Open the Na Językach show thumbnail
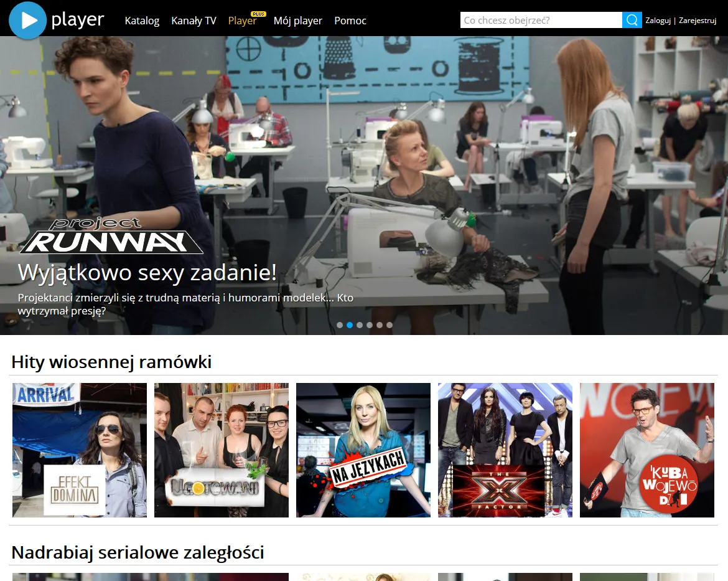Image resolution: width=728 pixels, height=581 pixels. 363,450
